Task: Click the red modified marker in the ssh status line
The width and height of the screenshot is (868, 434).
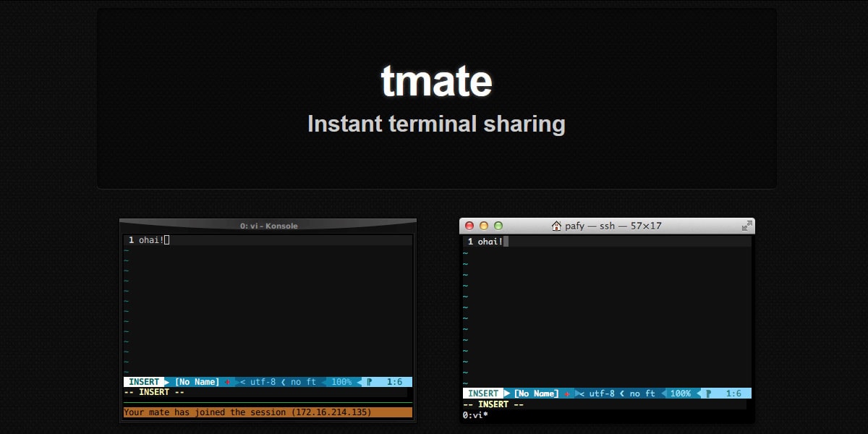Action: click(x=566, y=393)
